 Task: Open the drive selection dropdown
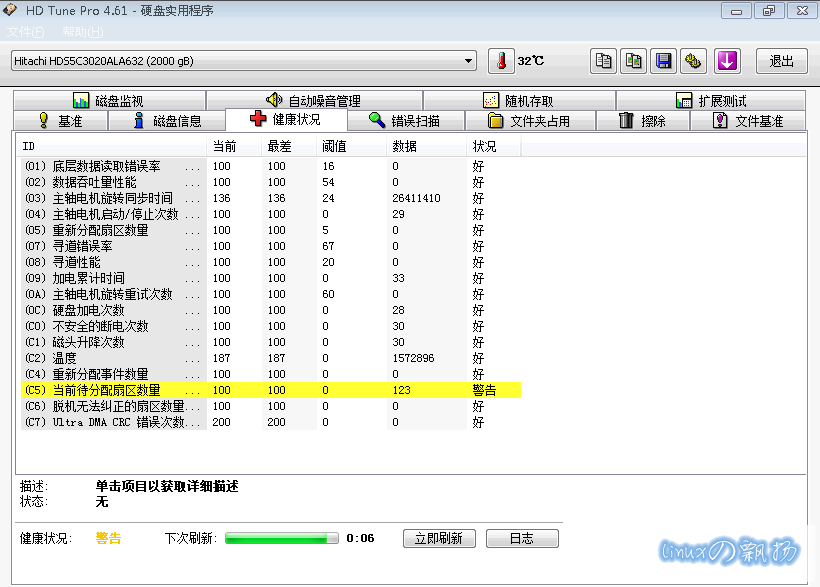tap(243, 61)
